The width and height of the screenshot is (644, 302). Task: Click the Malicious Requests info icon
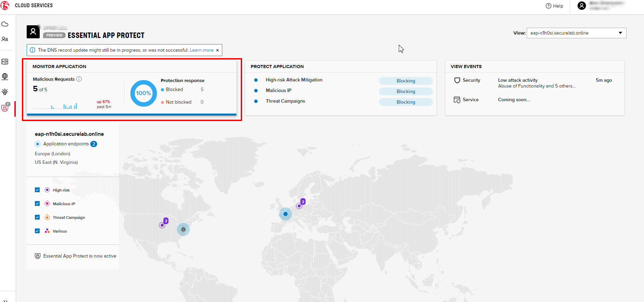[79, 79]
